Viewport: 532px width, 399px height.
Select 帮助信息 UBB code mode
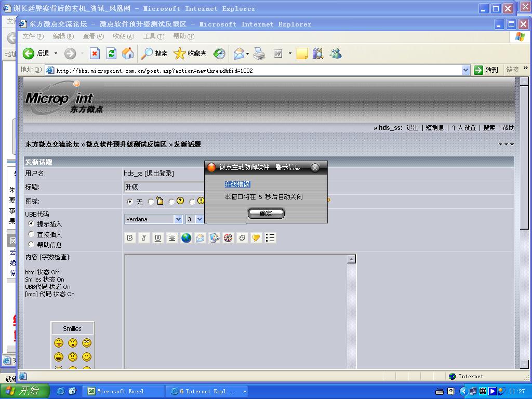tap(31, 244)
